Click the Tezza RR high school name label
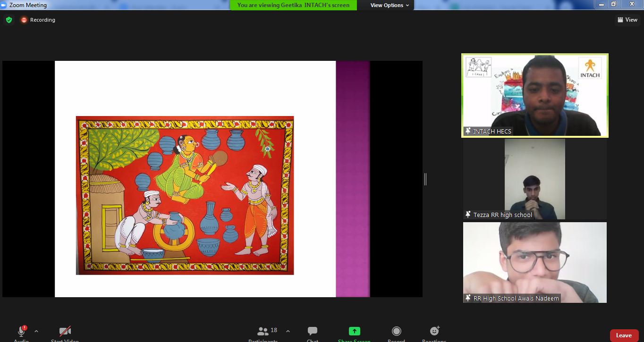This screenshot has width=644, height=342. click(x=503, y=215)
